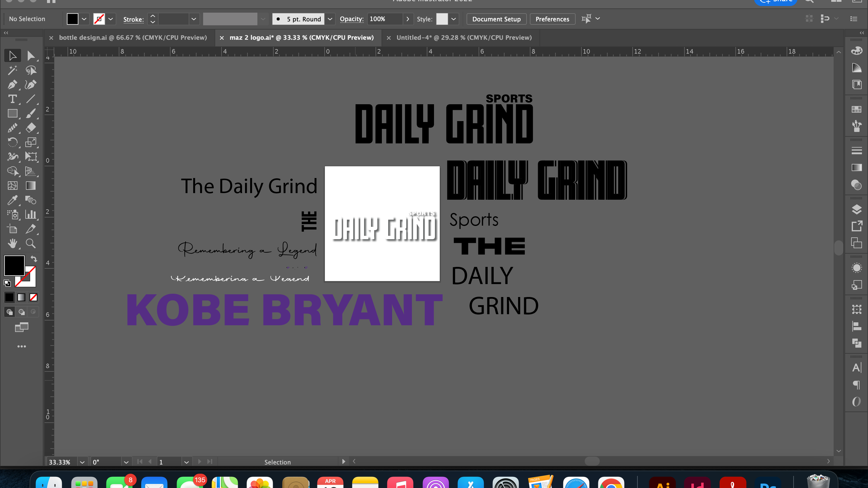Pick the Column Graph tool
The image size is (868, 488).
click(x=31, y=214)
